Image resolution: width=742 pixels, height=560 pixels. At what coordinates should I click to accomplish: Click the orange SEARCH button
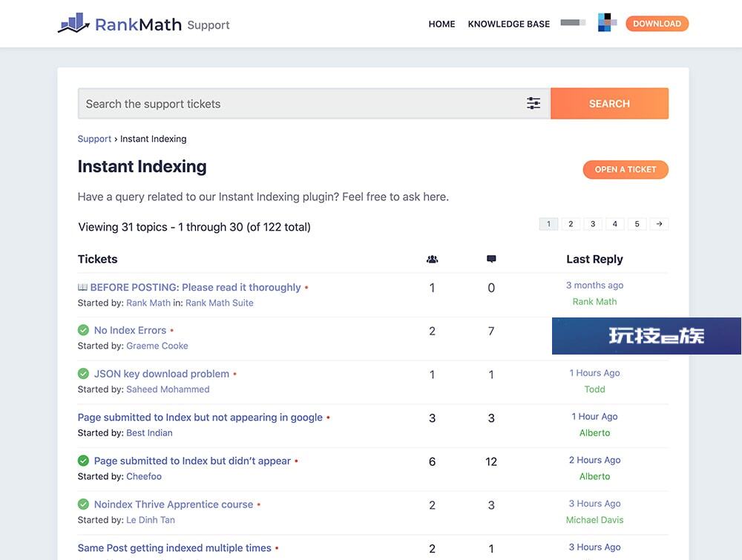(609, 104)
